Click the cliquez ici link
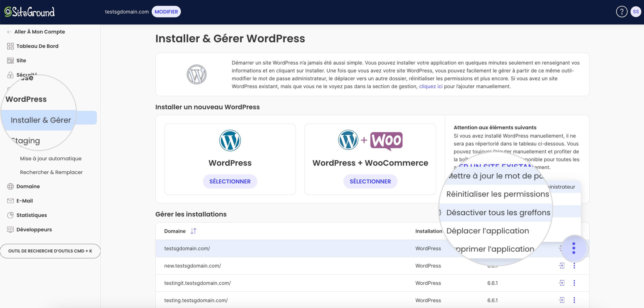This screenshot has height=308, width=644. pyautogui.click(x=431, y=86)
